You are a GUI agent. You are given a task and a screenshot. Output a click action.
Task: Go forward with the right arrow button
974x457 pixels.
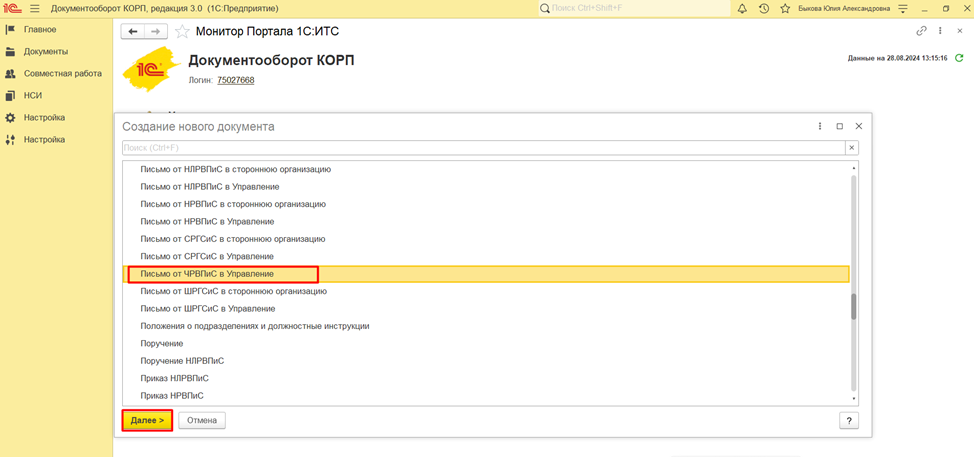pos(156,31)
